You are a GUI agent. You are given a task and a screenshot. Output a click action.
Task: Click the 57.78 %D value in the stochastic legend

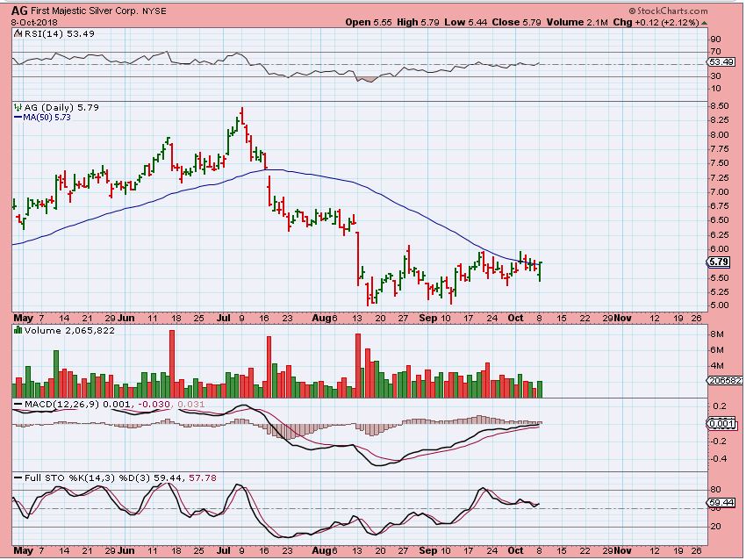(x=203, y=477)
